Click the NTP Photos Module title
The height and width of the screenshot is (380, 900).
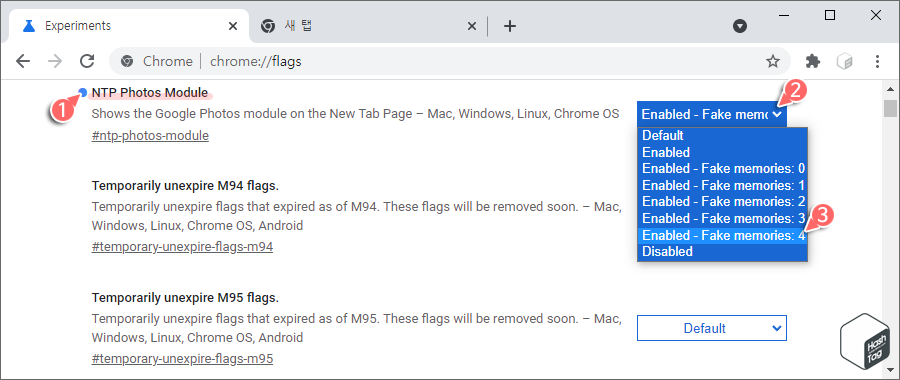click(x=149, y=92)
